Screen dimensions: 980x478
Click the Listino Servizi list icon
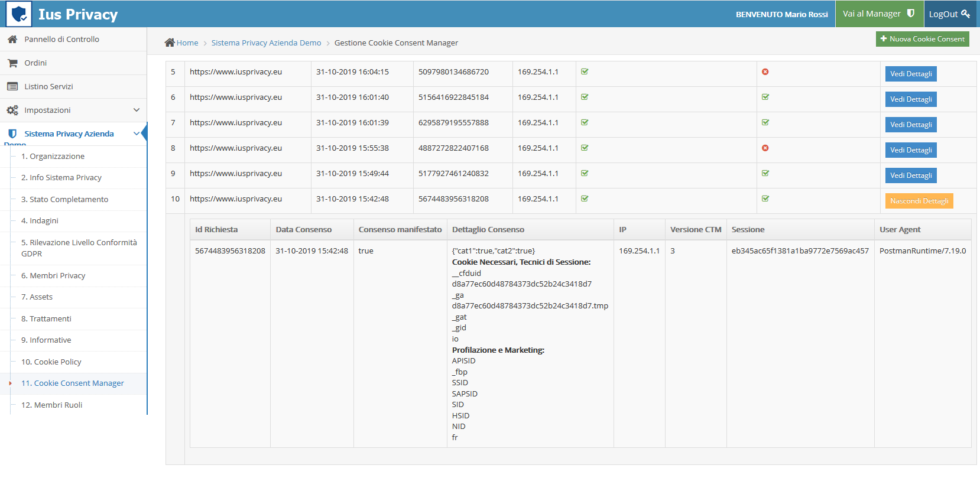[x=12, y=86]
